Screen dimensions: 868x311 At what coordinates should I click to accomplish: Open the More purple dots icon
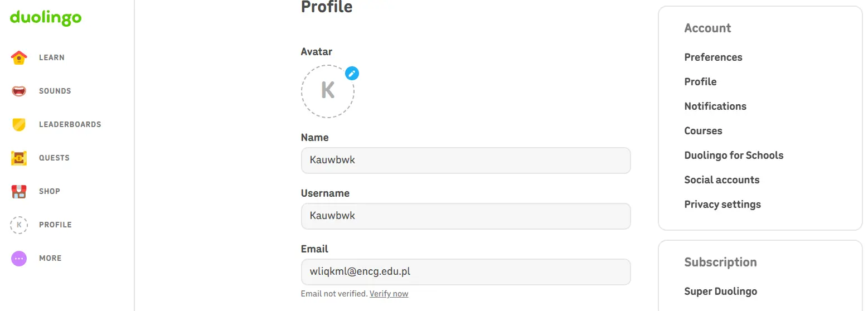click(19, 258)
